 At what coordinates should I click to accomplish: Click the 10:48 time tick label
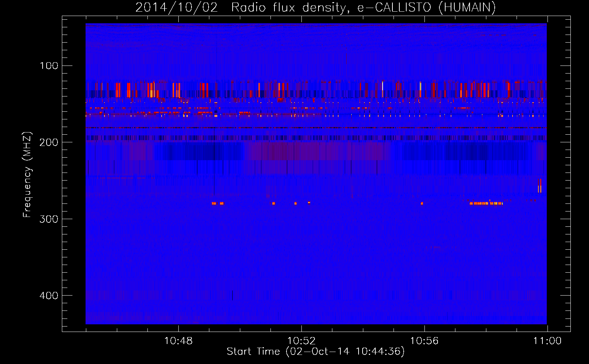(x=178, y=341)
